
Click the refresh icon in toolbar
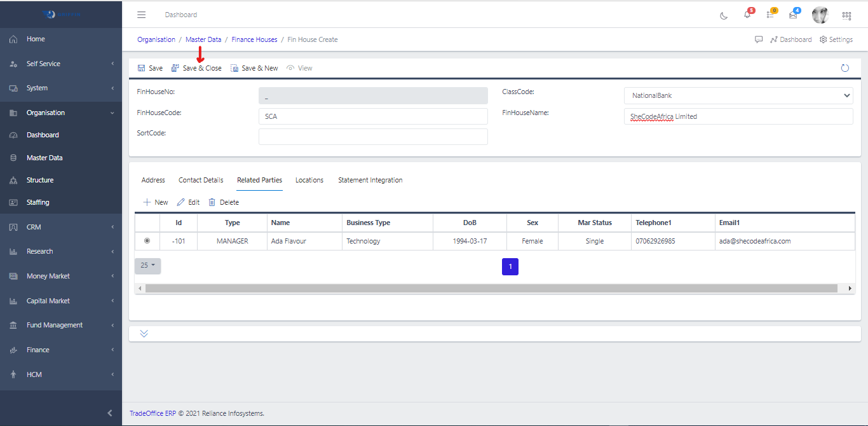[x=844, y=68]
